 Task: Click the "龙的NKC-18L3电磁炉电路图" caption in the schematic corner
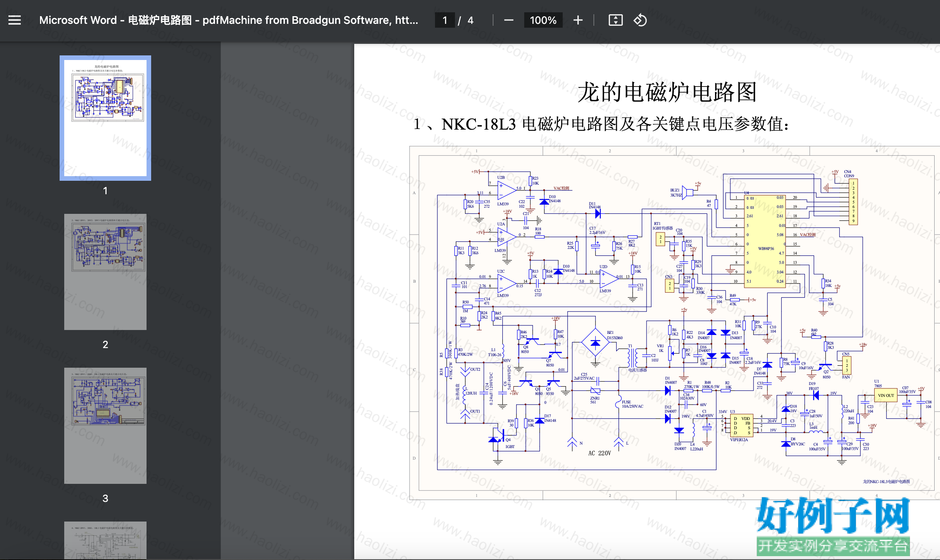pos(886,482)
